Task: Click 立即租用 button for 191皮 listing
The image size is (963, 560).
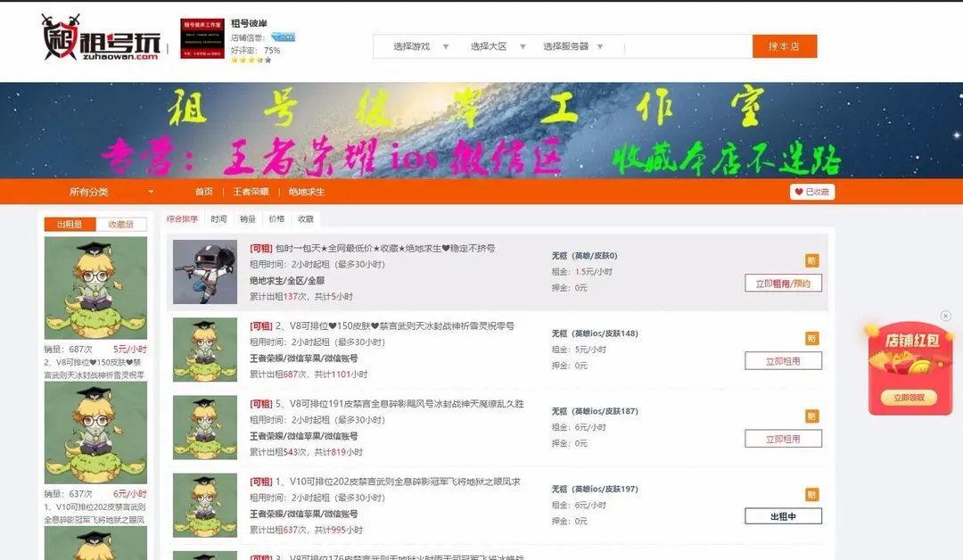Action: coord(783,439)
